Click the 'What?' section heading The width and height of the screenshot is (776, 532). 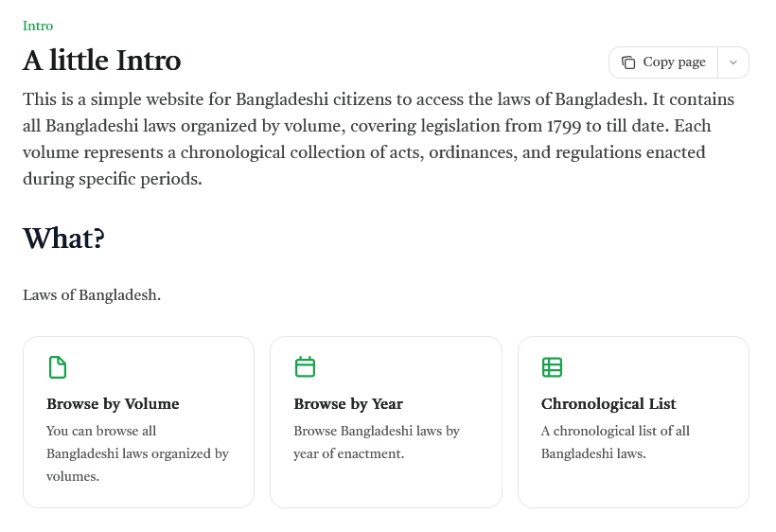(x=63, y=239)
